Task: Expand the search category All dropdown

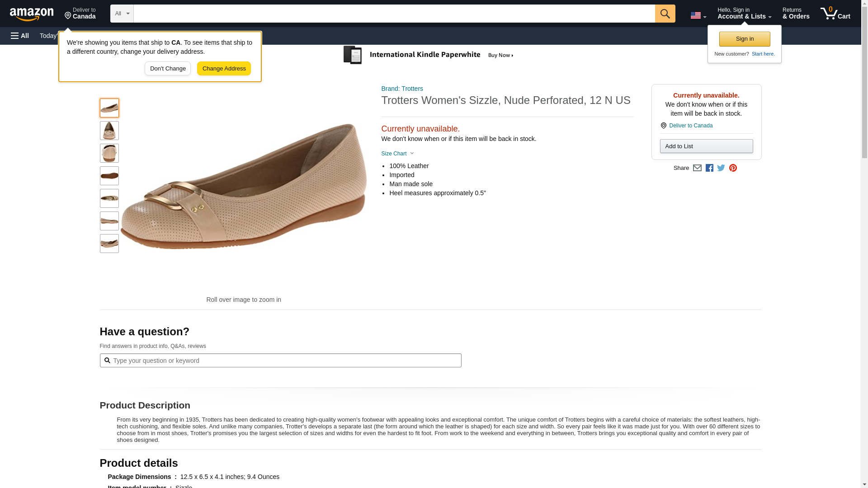Action: click(x=122, y=14)
